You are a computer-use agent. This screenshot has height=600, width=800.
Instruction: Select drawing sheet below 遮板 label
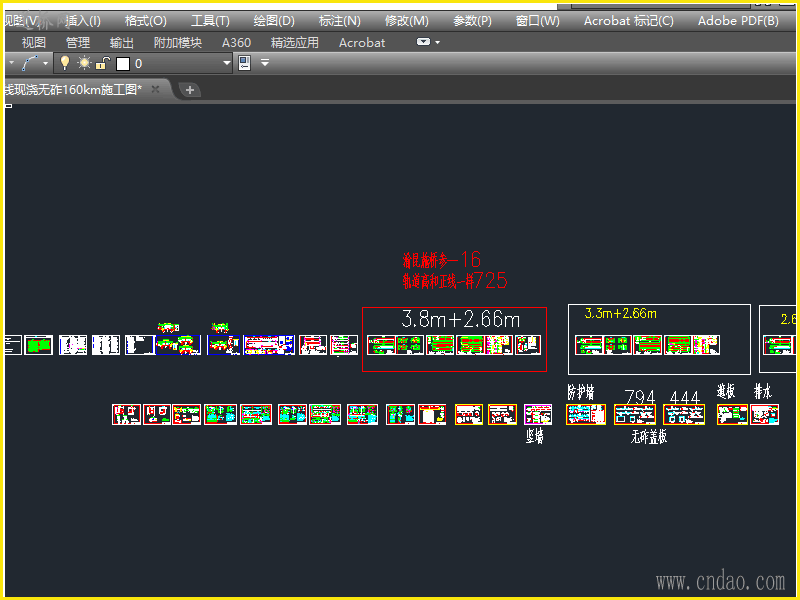[x=732, y=414]
